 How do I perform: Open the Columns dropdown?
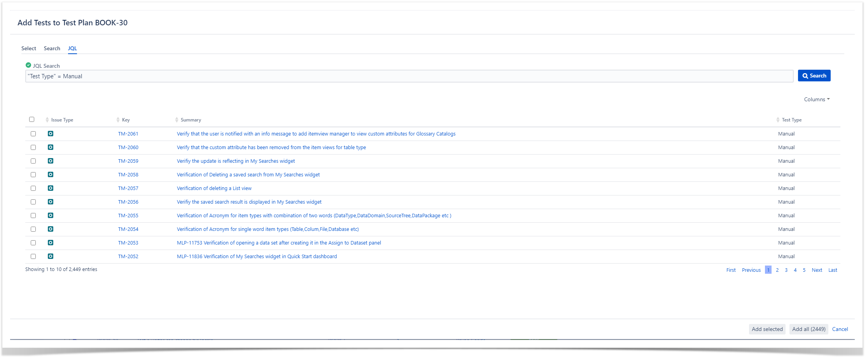pyautogui.click(x=817, y=99)
